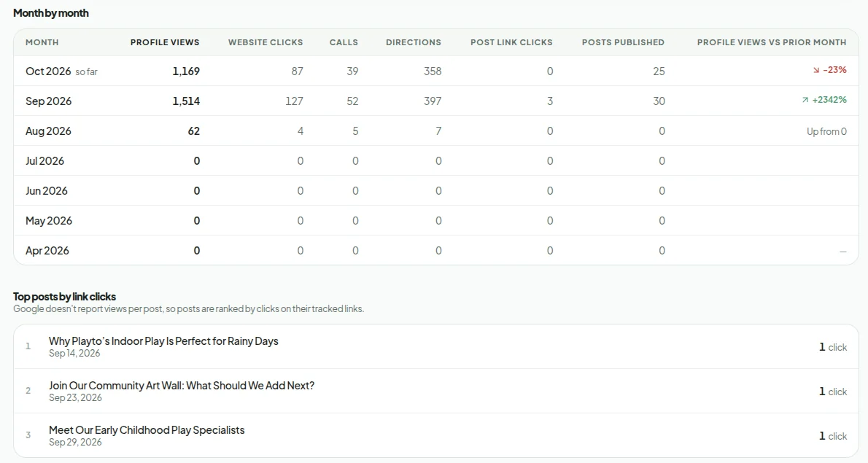This screenshot has width=868, height=463.
Task: Click the Up from 0 label
Action: click(x=826, y=131)
